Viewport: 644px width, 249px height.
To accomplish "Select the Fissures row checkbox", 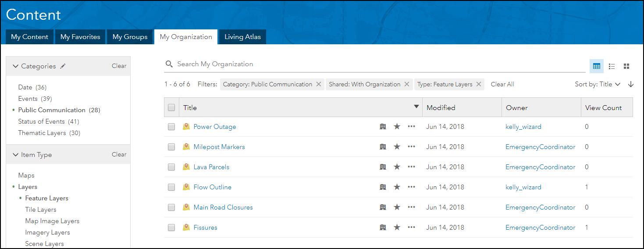I will tap(171, 228).
